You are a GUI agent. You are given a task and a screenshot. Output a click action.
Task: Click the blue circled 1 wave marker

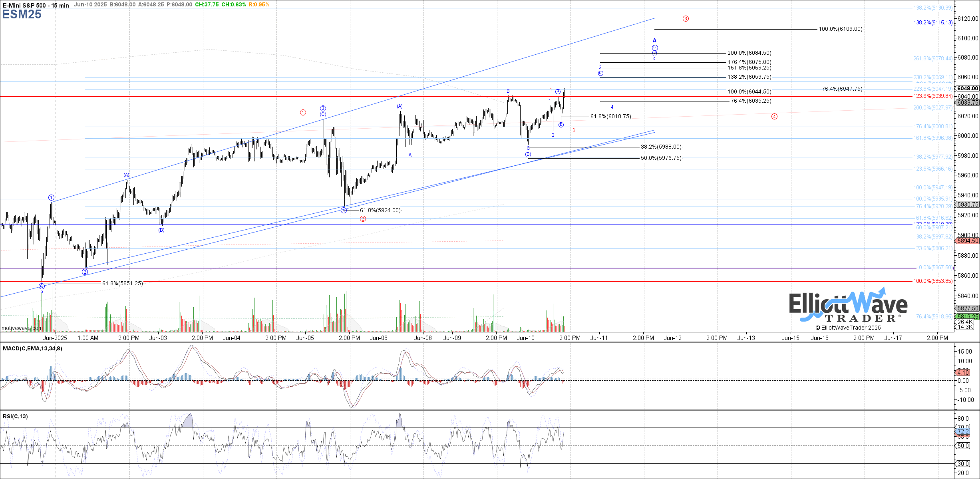[51, 198]
